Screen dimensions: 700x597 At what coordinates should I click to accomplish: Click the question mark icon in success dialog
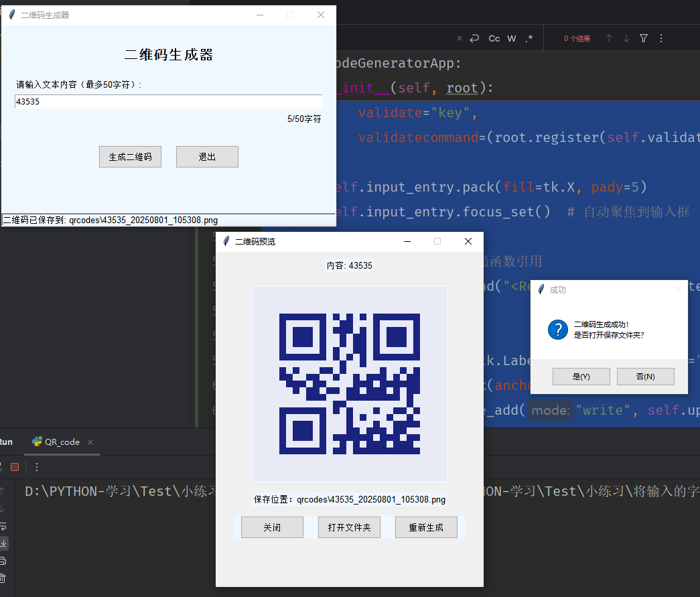pyautogui.click(x=558, y=329)
